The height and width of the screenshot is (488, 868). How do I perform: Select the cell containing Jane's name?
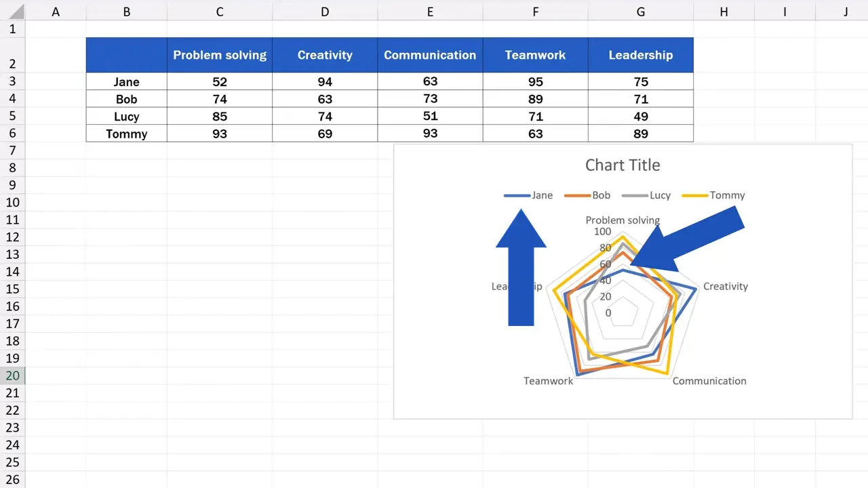pyautogui.click(x=126, y=81)
